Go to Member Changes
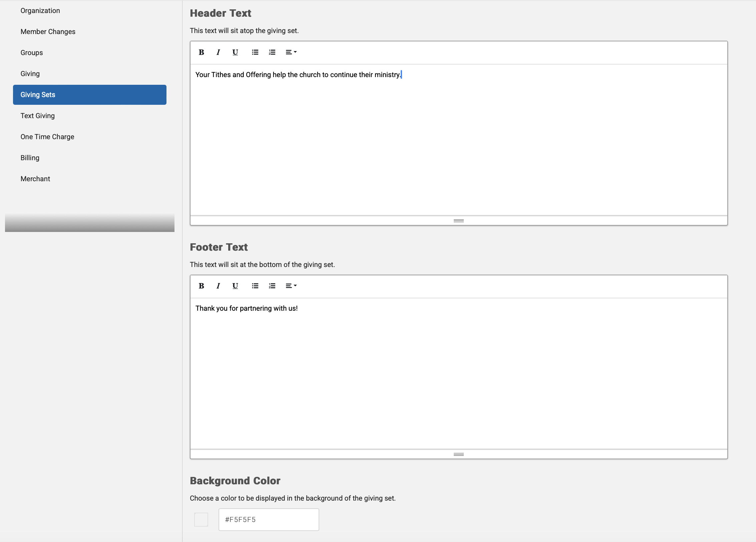Image resolution: width=756 pixels, height=542 pixels. [x=48, y=31]
